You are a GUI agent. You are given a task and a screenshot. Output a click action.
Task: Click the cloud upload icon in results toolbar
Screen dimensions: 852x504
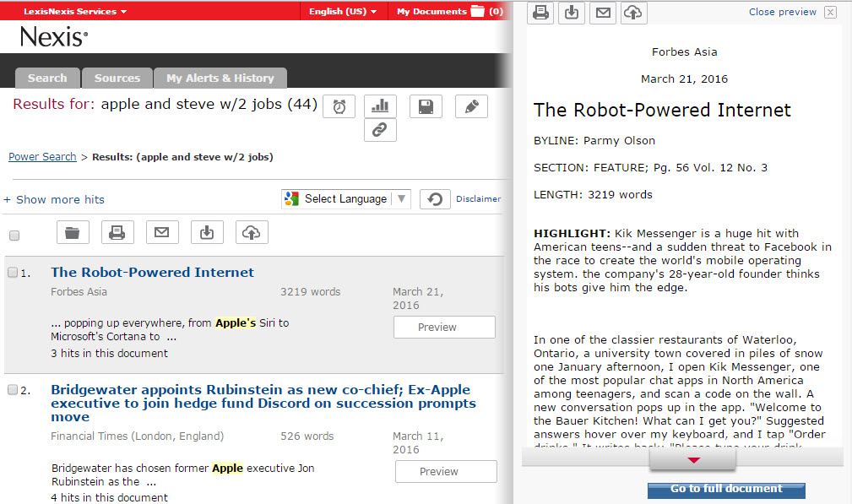click(x=252, y=232)
